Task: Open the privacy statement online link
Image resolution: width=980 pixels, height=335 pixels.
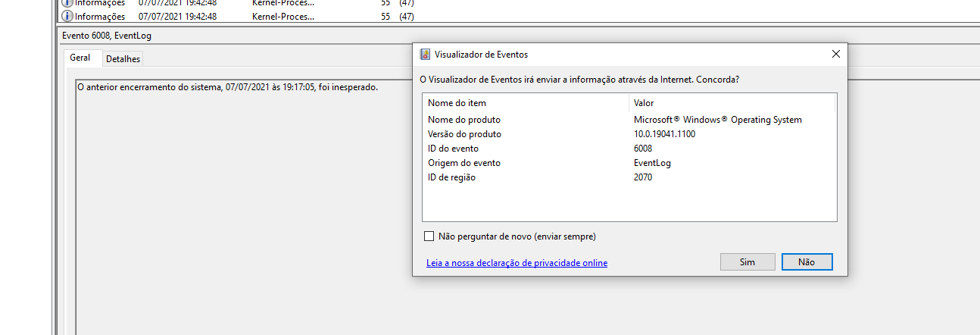Action: coord(517,263)
